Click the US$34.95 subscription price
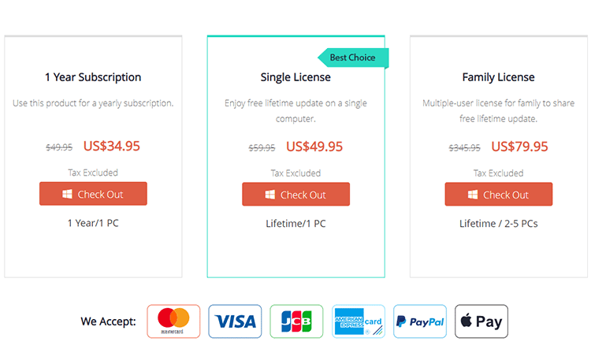This screenshot has width=591, height=364. 111,146
